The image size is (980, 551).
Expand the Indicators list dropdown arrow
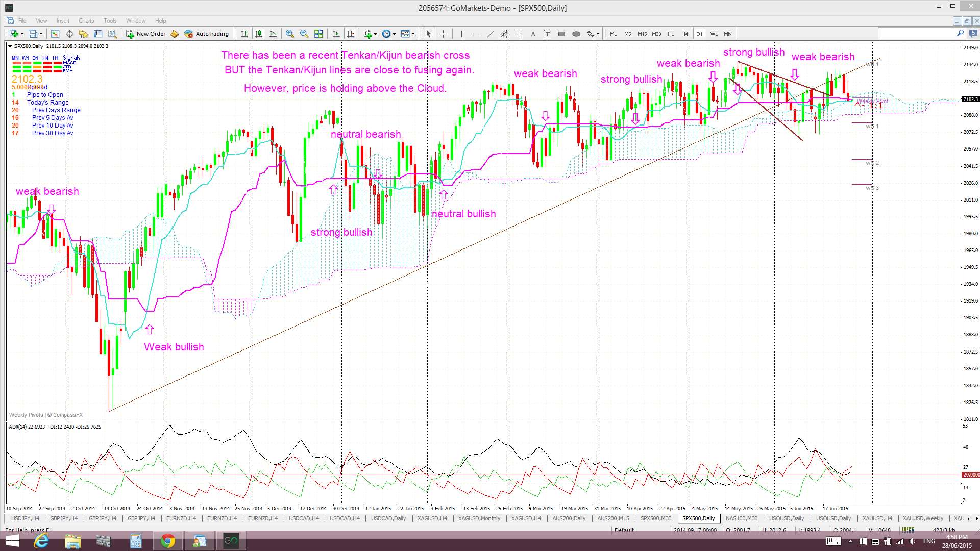tap(376, 34)
